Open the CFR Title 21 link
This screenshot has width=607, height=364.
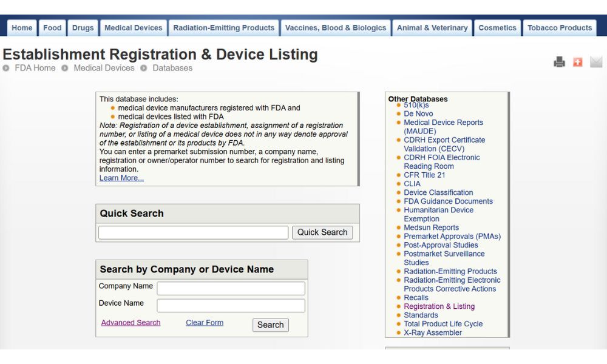coord(424,175)
